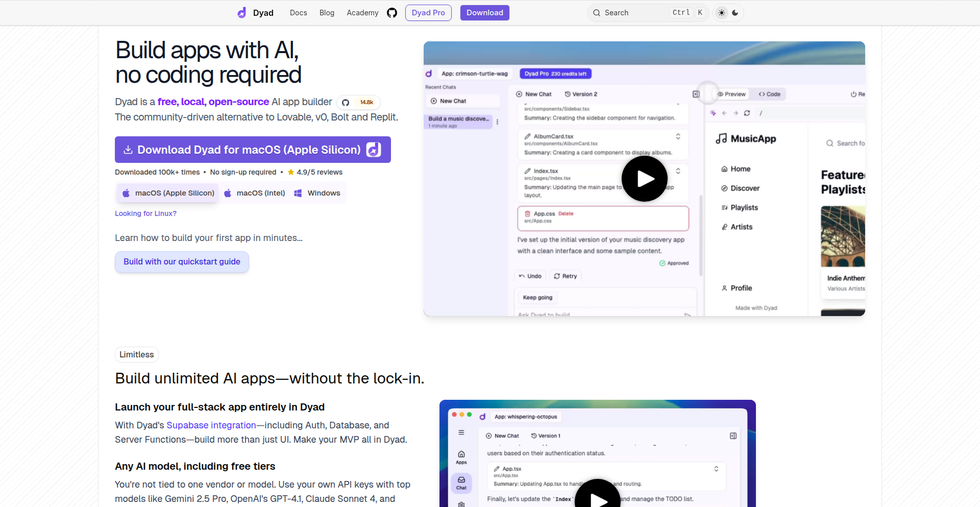Expand the AlbumCard.tsx file card
The width and height of the screenshot is (980, 507).
click(x=678, y=136)
